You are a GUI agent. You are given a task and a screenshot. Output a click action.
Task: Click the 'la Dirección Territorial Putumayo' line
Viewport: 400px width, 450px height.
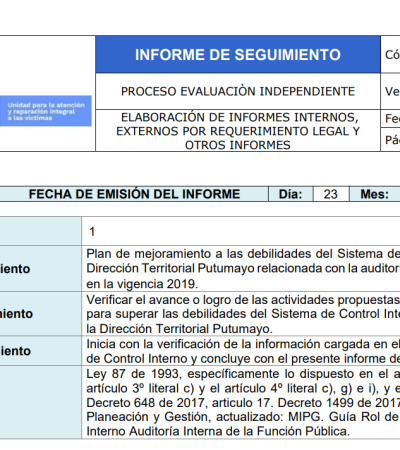point(179,329)
